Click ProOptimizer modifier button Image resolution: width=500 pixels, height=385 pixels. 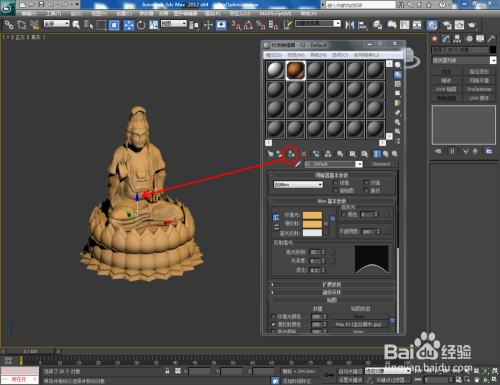tap(479, 89)
